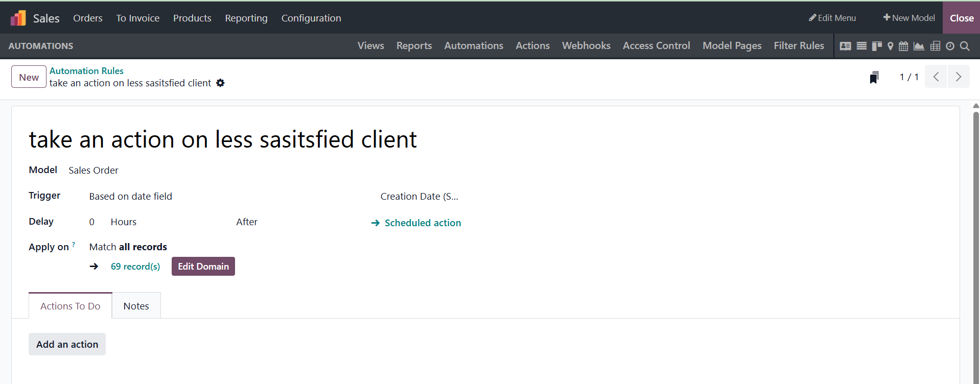This screenshot has height=384, width=980.
Task: Go back to Automation Rules breadcrumb
Action: click(86, 71)
